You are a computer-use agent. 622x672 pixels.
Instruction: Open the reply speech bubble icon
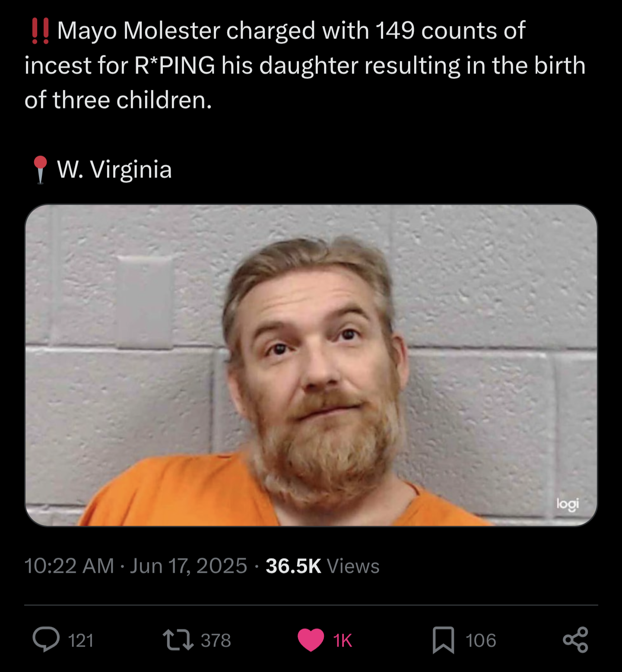[46, 640]
